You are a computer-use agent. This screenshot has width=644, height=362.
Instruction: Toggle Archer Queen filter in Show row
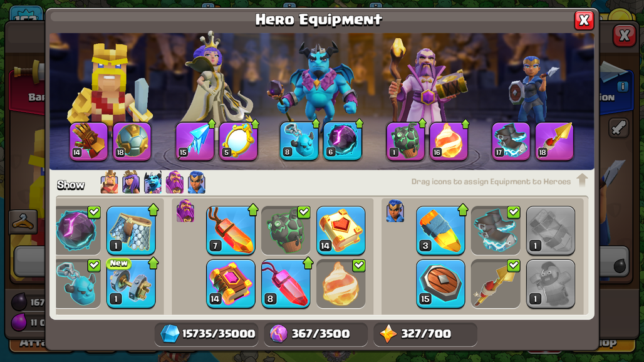pos(131,182)
